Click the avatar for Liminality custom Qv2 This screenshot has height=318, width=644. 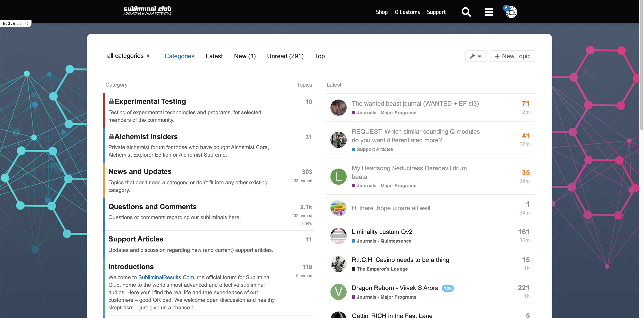click(339, 236)
